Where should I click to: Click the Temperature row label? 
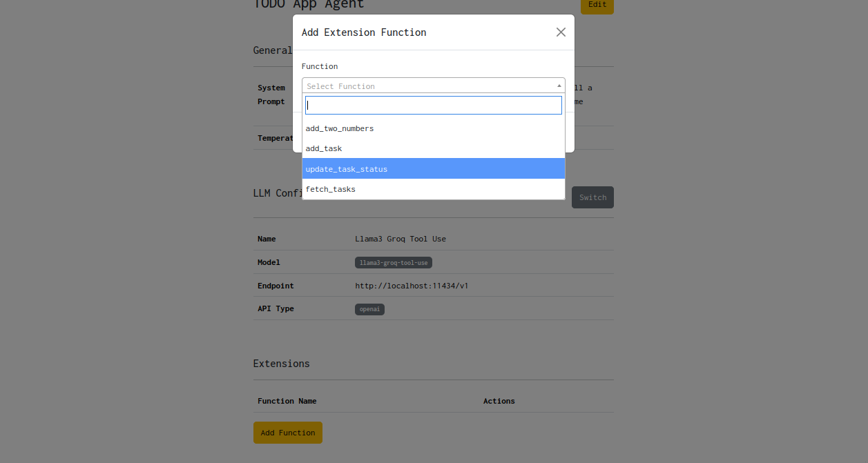[275, 138]
